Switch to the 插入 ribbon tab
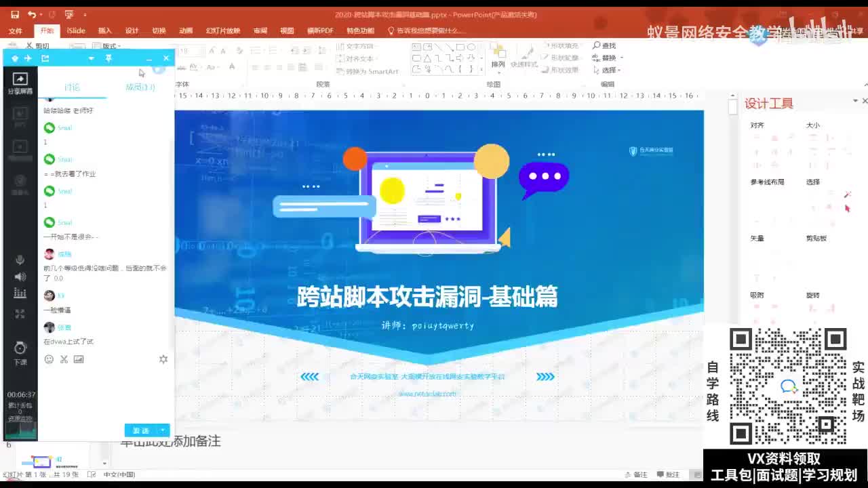Viewport: 868px width, 488px height. [x=104, y=30]
